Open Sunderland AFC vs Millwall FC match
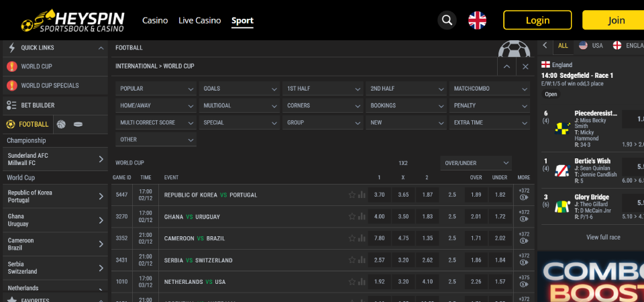 click(x=56, y=160)
